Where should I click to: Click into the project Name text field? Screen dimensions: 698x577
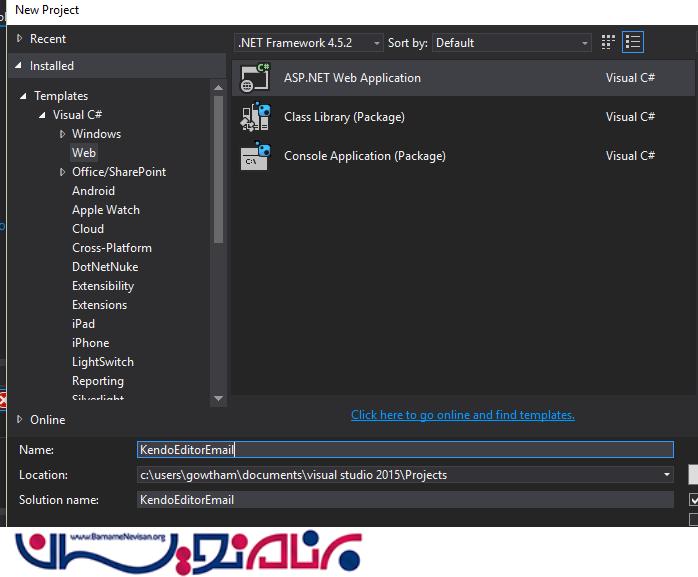405,450
